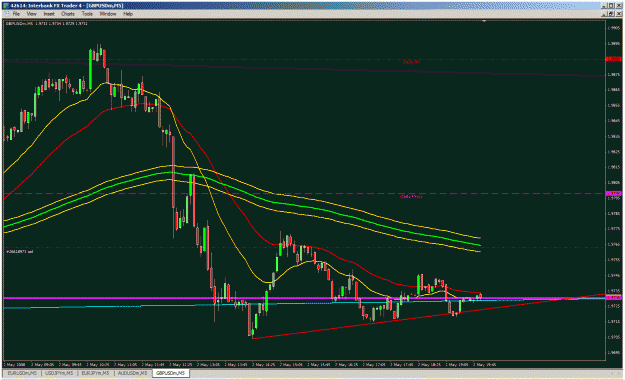Open the Tools menu
Image resolution: width=625 pixels, height=380 pixels.
click(x=87, y=14)
